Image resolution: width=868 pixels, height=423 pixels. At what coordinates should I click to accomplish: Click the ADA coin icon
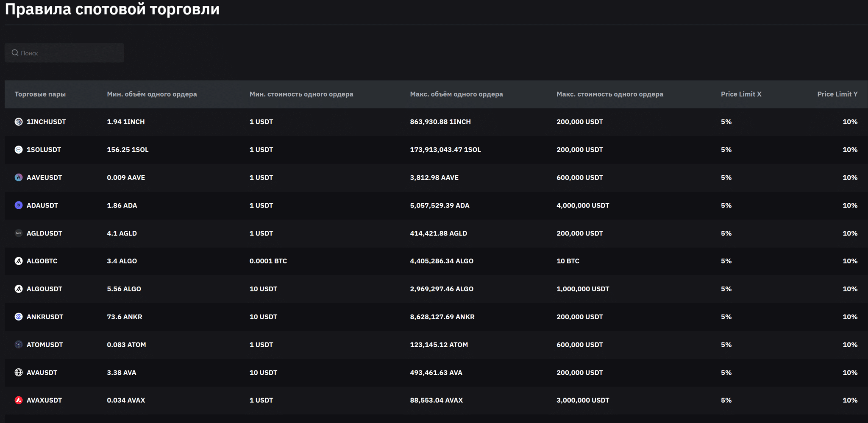click(19, 205)
